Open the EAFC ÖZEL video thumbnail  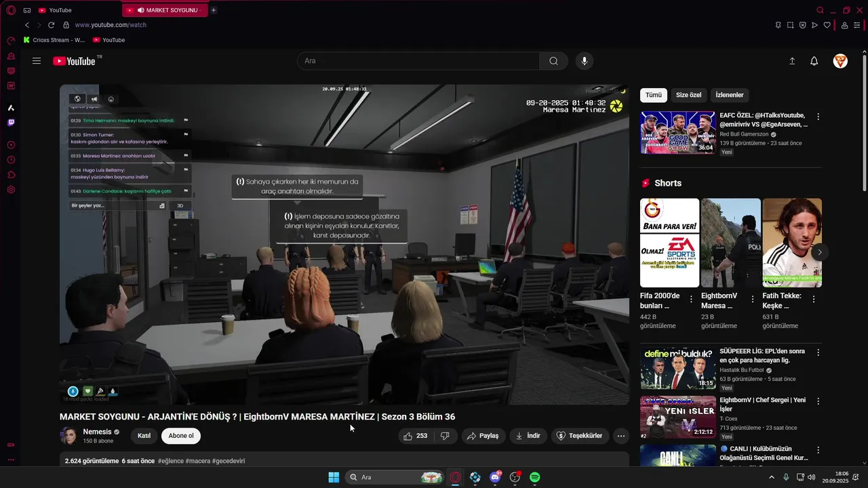[x=677, y=133]
